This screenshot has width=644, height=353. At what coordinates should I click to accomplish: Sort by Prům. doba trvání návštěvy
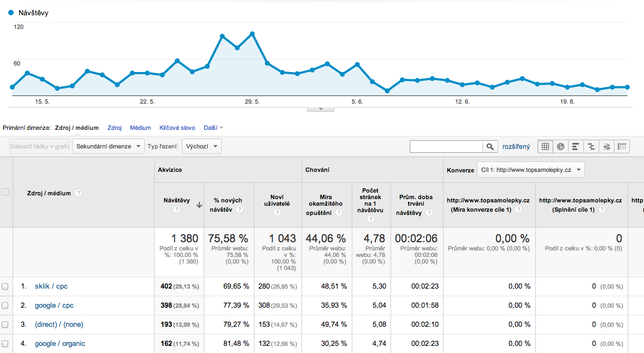coord(416,205)
